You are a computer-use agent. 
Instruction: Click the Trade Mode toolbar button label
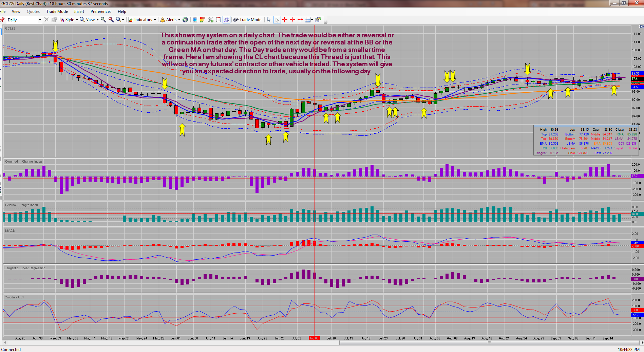[x=250, y=20]
